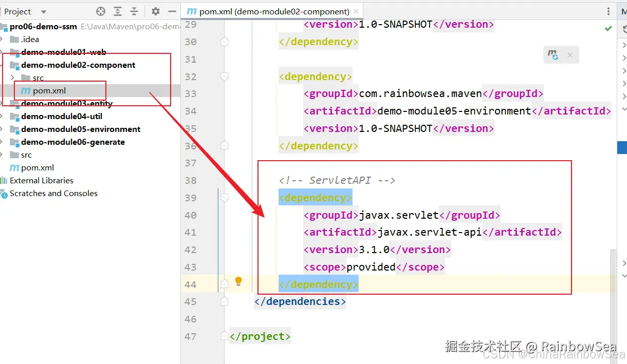Image resolution: width=627 pixels, height=364 pixels.
Task: Click the Load Maven Changes floating icon
Action: click(553, 54)
